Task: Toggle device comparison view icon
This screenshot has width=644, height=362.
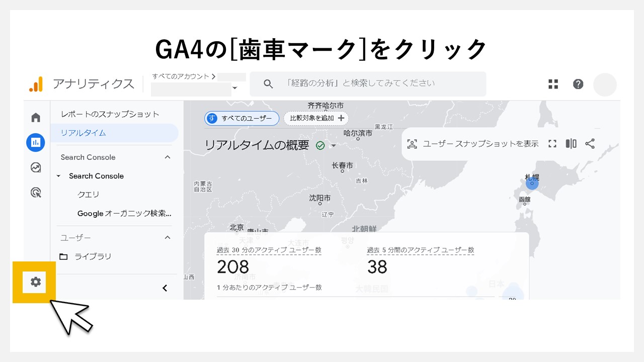Action: pos(571,144)
